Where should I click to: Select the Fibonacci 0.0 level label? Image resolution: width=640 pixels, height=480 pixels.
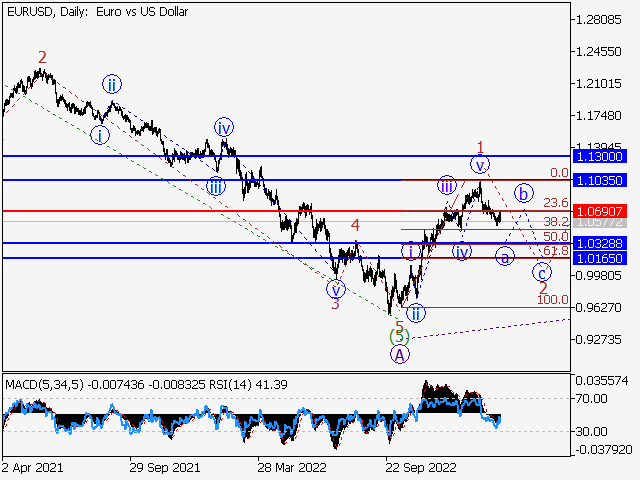[559, 173]
